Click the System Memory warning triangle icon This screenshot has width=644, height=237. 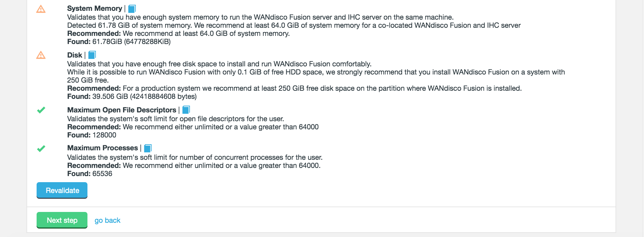[41, 9]
